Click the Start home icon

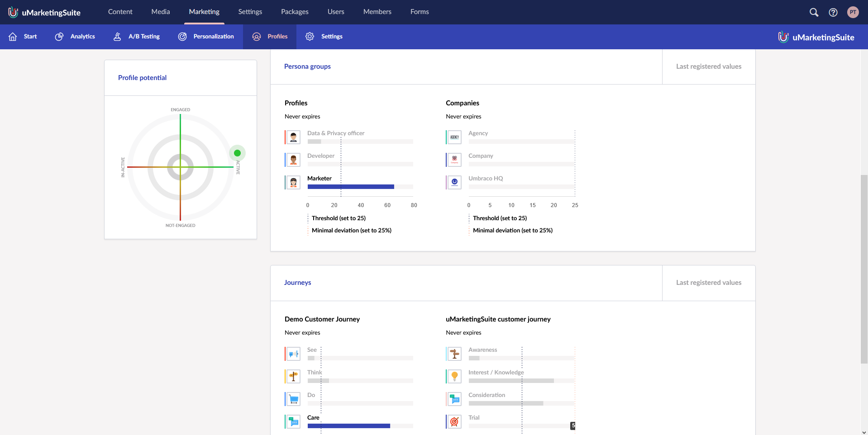coord(13,37)
